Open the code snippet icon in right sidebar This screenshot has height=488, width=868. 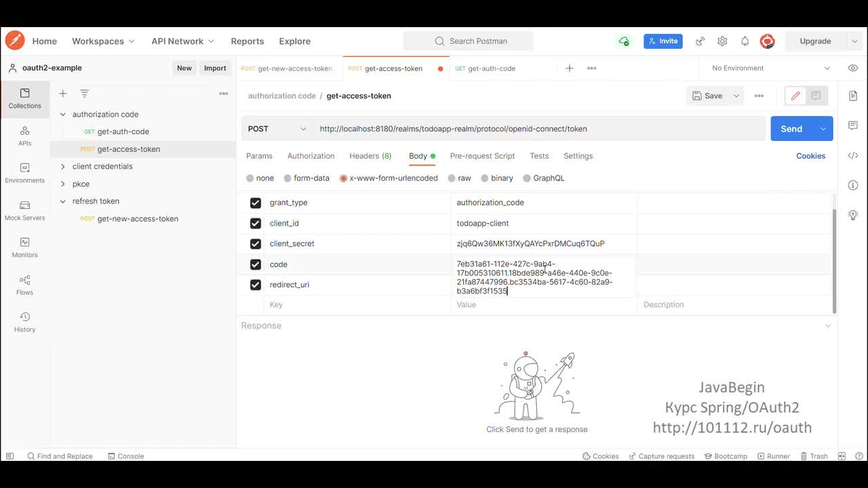(853, 155)
